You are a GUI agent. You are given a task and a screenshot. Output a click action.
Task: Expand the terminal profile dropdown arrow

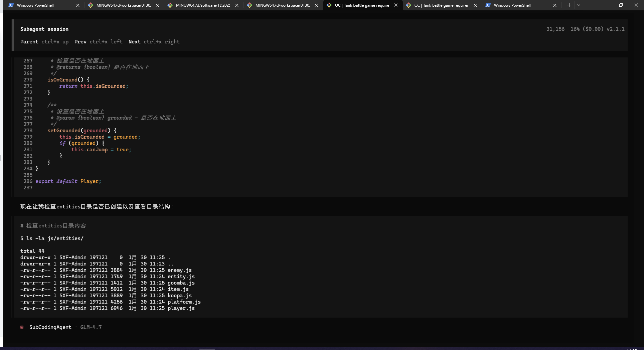click(579, 5)
